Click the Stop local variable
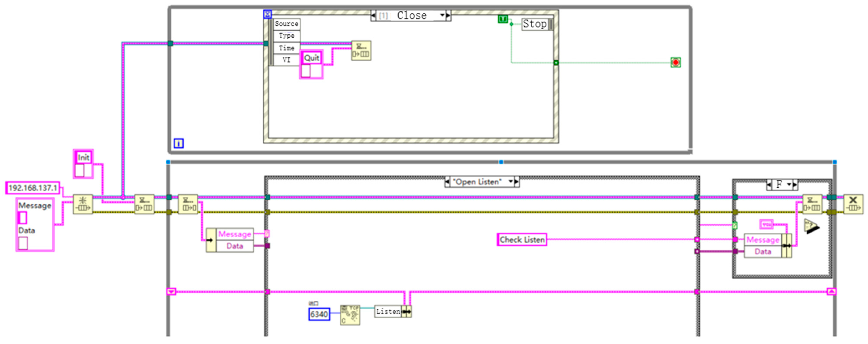Screen dimensions: 868x344 click(x=535, y=24)
